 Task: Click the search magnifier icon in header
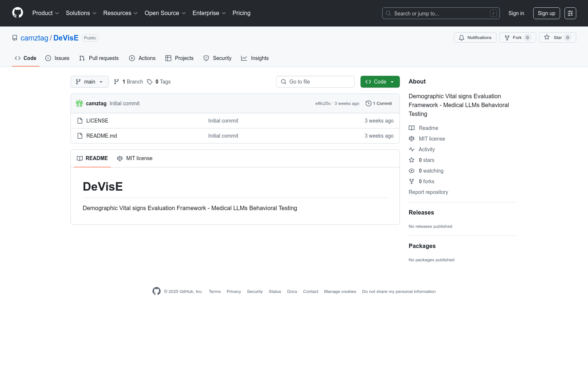click(388, 13)
